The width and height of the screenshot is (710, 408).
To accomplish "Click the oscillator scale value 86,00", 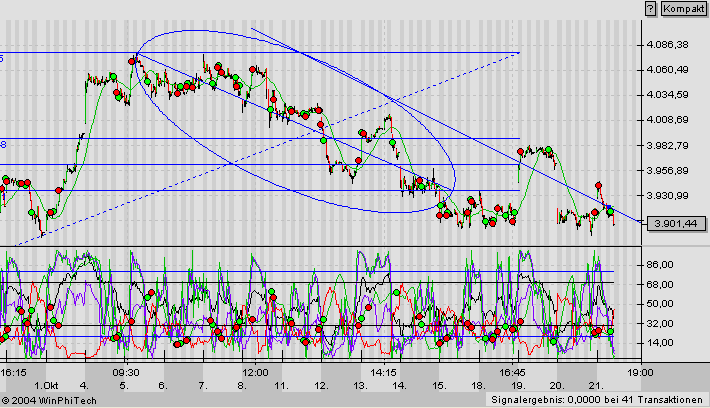I will tap(660, 264).
